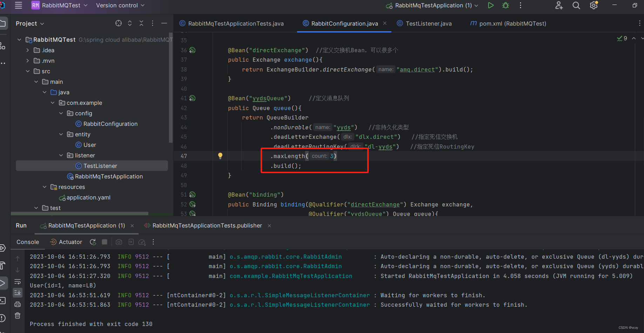Open editor tabs more options menu
644x333 pixels.
(640, 23)
